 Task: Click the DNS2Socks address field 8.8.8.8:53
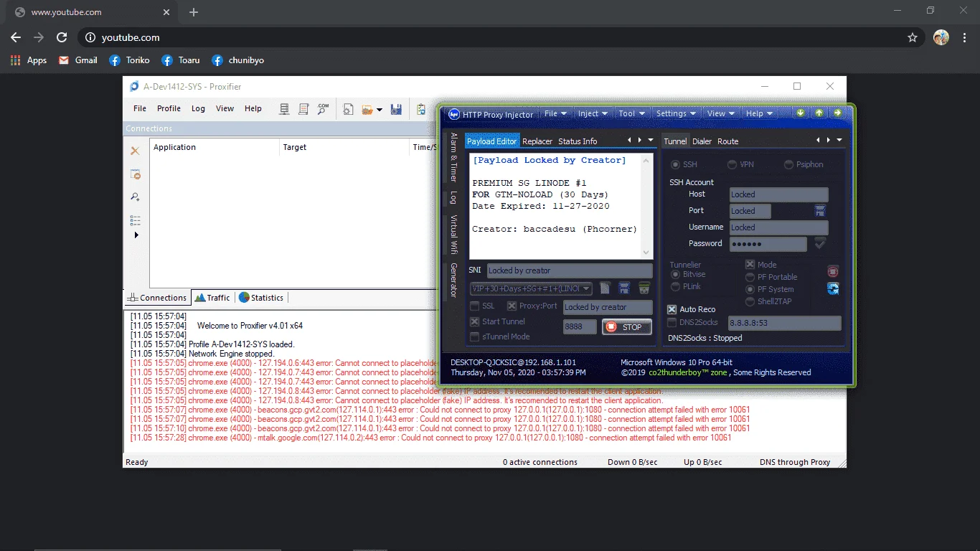pos(785,324)
